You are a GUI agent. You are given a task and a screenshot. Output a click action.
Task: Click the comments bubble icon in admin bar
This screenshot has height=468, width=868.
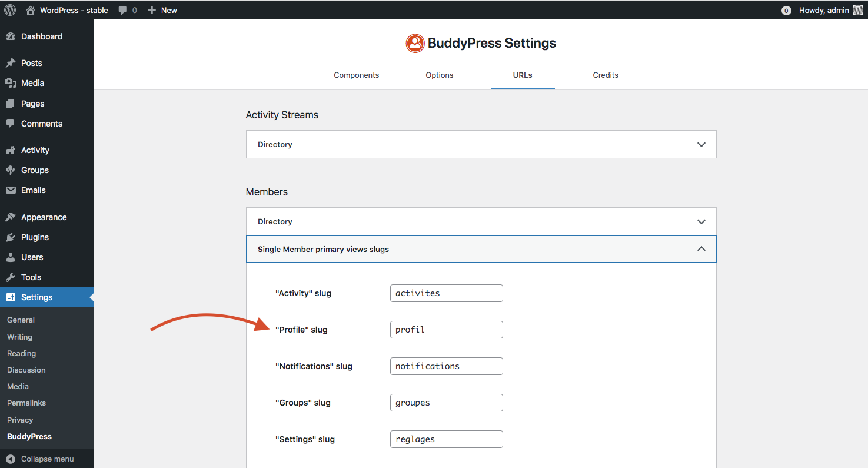[123, 10]
